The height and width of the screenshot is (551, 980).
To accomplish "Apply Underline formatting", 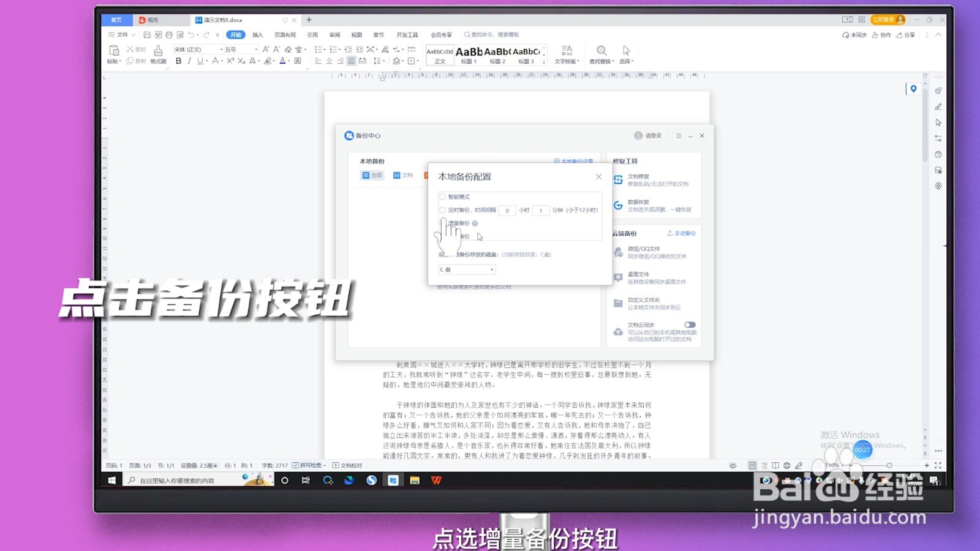I will coord(200,61).
